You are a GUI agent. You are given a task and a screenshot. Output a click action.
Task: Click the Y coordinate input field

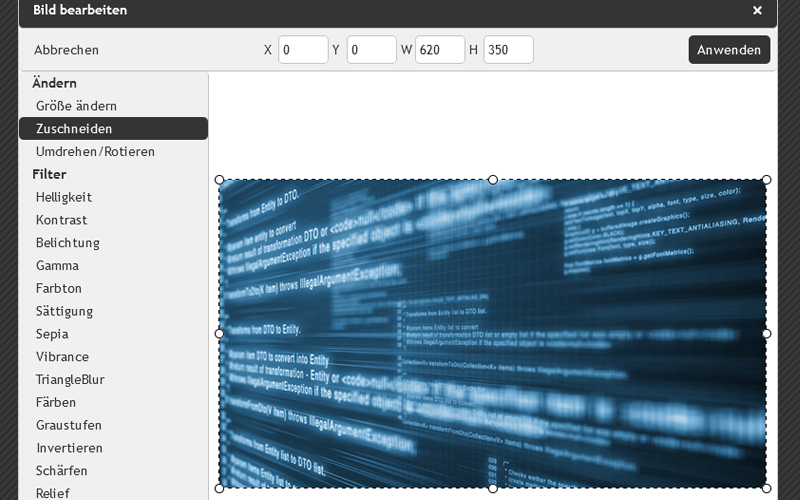371,50
